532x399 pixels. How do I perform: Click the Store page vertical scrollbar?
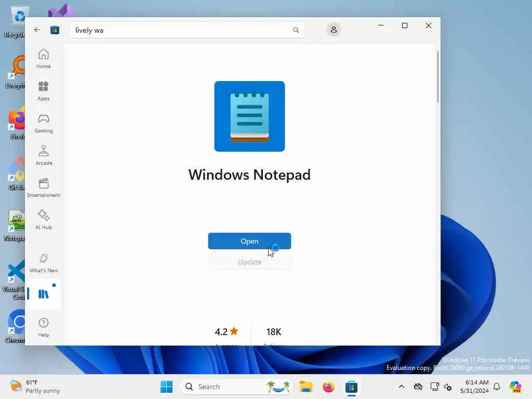point(437,76)
